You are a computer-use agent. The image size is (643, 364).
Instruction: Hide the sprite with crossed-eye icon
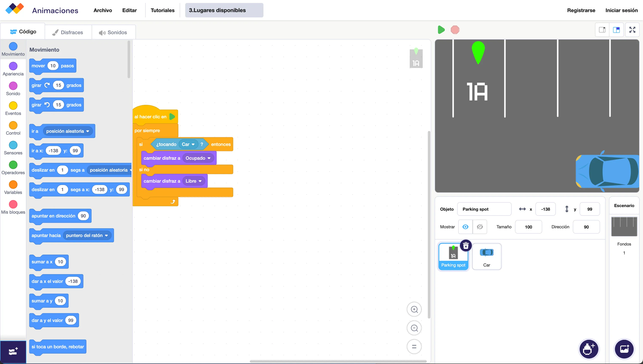pyautogui.click(x=480, y=227)
